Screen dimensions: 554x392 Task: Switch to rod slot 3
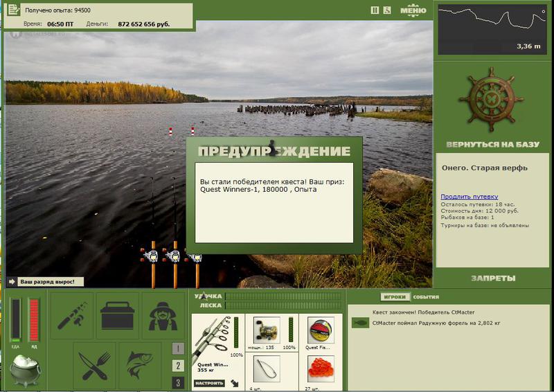point(178,382)
